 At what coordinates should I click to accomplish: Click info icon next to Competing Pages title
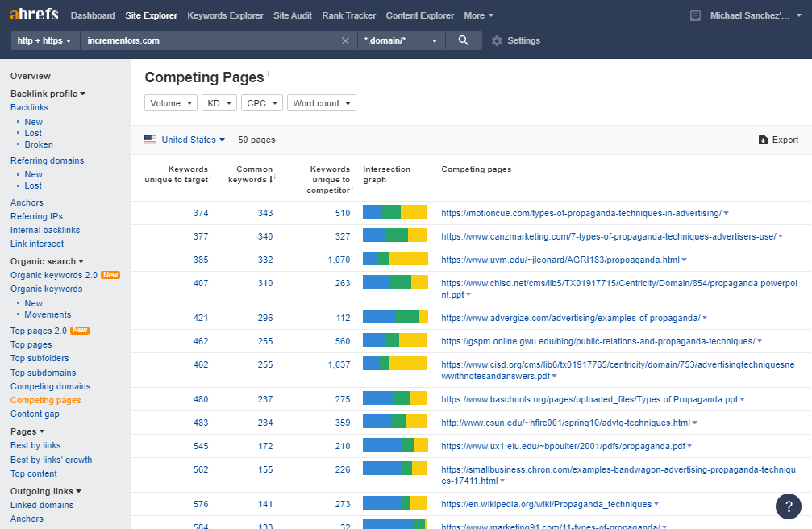(x=269, y=73)
